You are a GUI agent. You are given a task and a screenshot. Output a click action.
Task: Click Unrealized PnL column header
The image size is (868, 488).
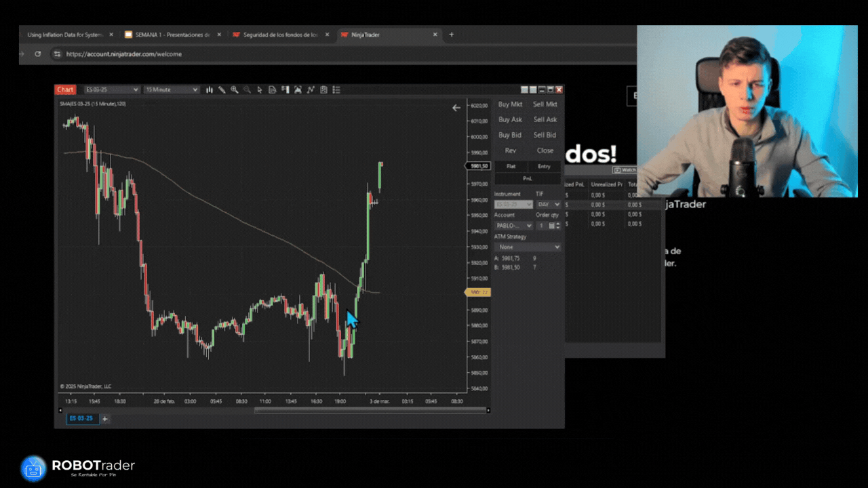coord(606,184)
